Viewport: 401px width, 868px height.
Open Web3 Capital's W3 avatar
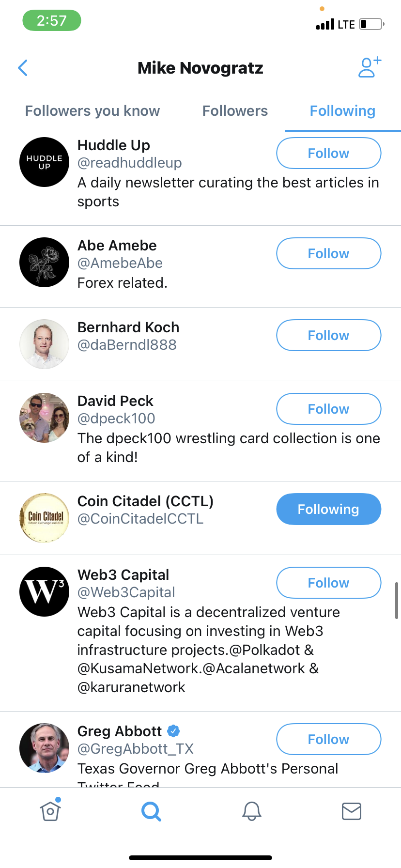tap(45, 591)
